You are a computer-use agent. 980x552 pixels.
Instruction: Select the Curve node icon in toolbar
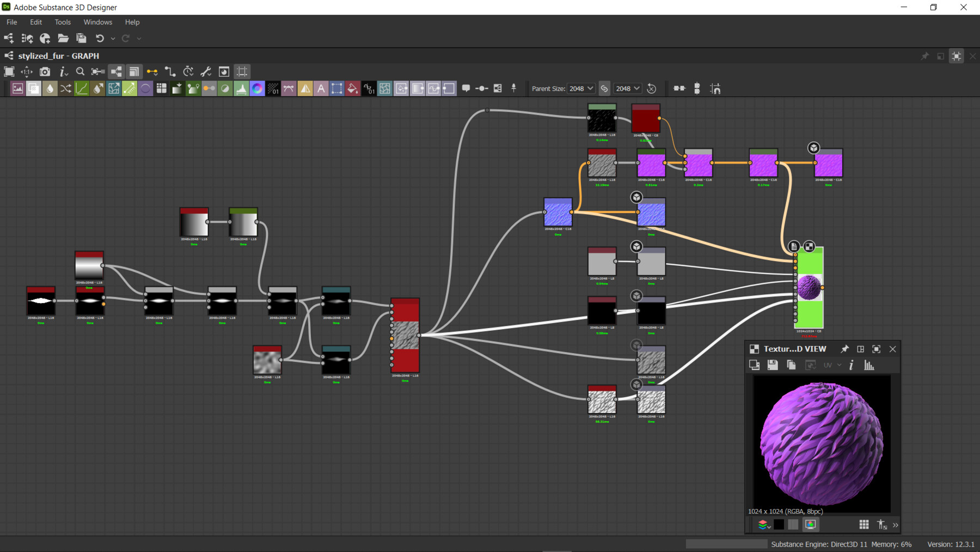82,88
